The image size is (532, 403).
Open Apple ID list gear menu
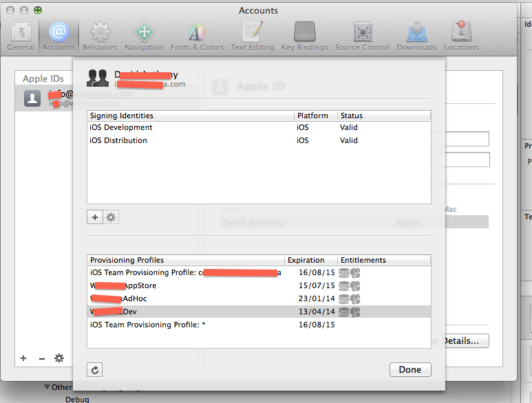tap(59, 358)
